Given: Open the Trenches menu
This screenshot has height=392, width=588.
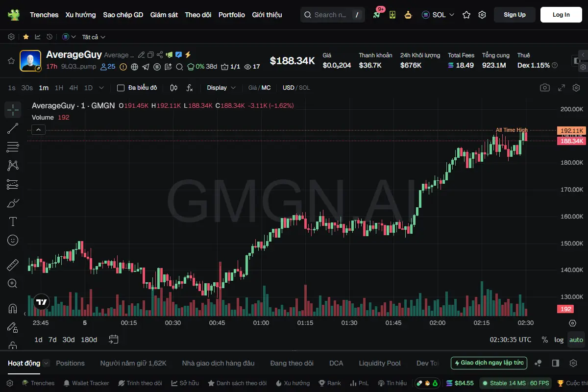Looking at the screenshot, I should tap(44, 15).
